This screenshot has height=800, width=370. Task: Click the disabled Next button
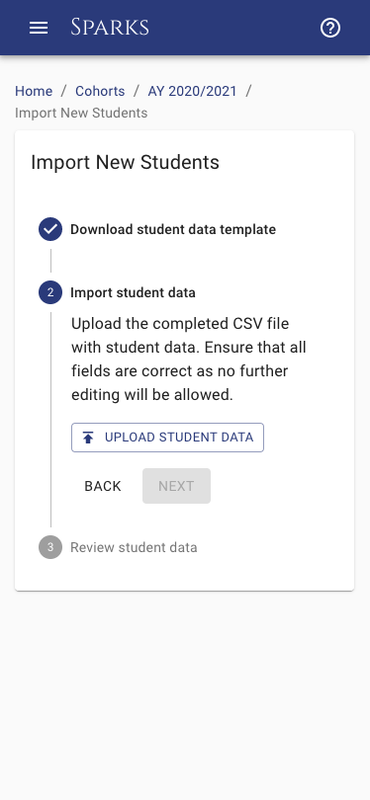point(176,486)
